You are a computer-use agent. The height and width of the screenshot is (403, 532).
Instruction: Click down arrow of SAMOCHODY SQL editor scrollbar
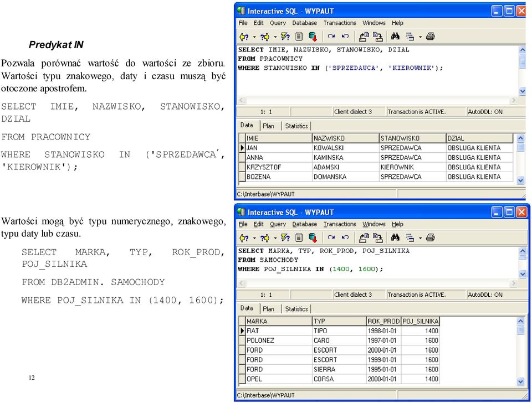(523, 274)
